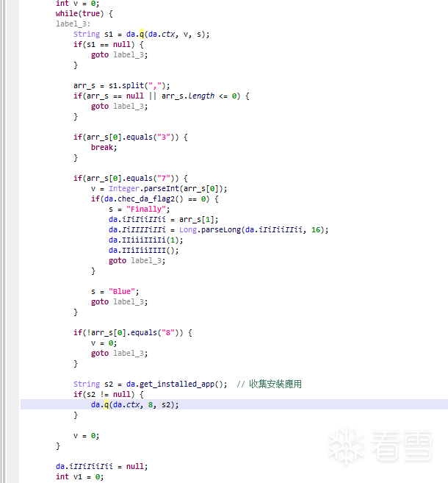Click the "s2" argument in the highlighted line
This screenshot has height=483, width=448.
click(x=166, y=405)
